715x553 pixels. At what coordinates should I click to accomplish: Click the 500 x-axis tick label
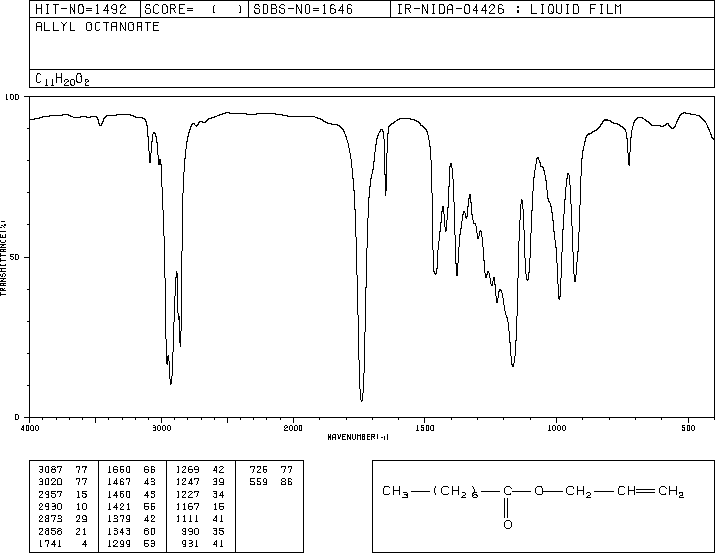[x=688, y=428]
